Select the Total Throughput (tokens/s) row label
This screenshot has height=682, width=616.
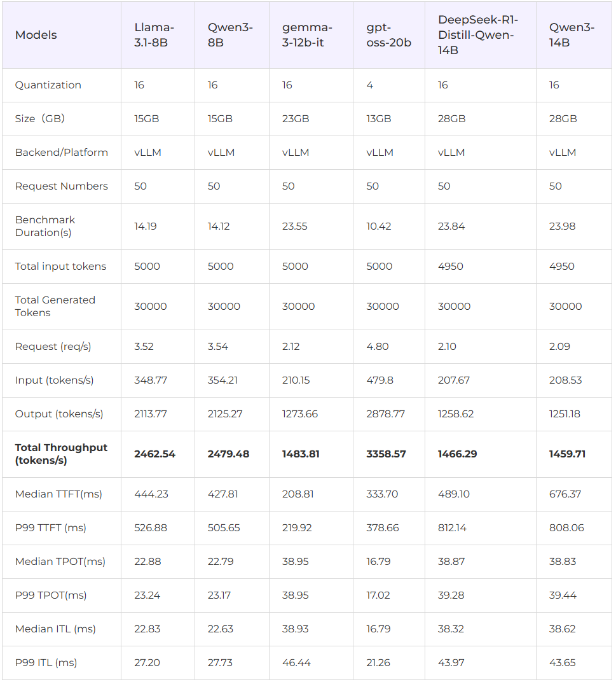(x=61, y=454)
